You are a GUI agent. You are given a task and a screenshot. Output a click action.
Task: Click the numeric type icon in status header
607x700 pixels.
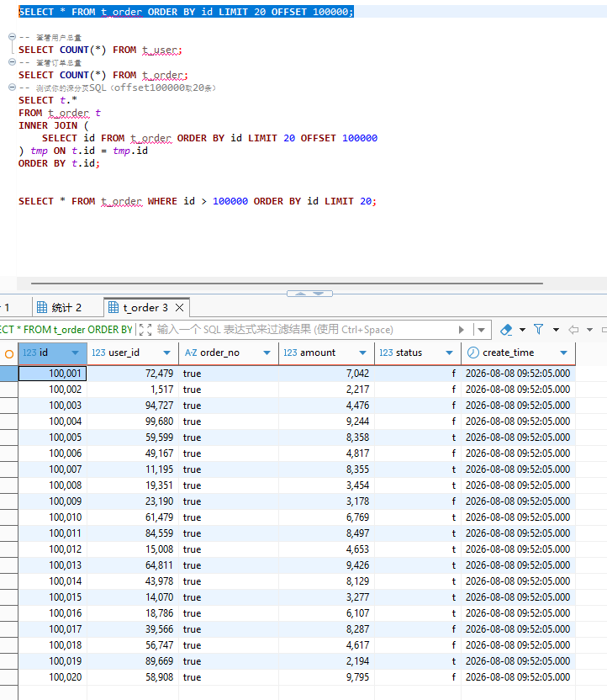[386, 353]
